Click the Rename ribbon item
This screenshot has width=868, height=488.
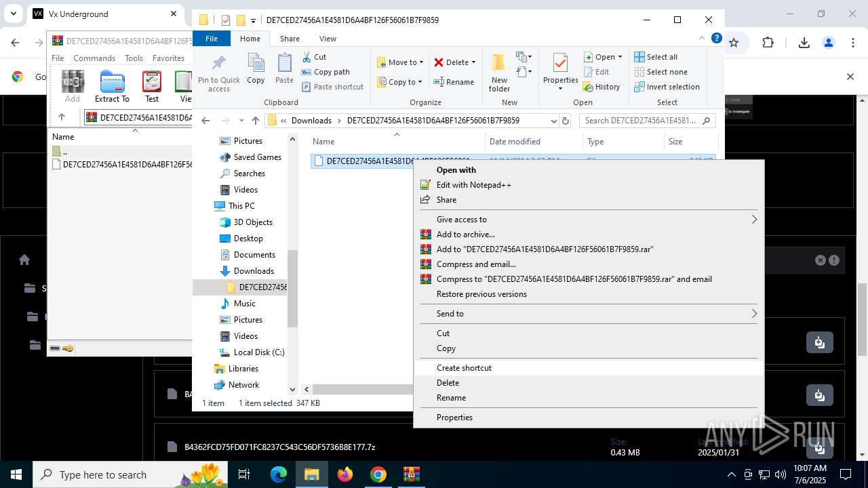454,82
